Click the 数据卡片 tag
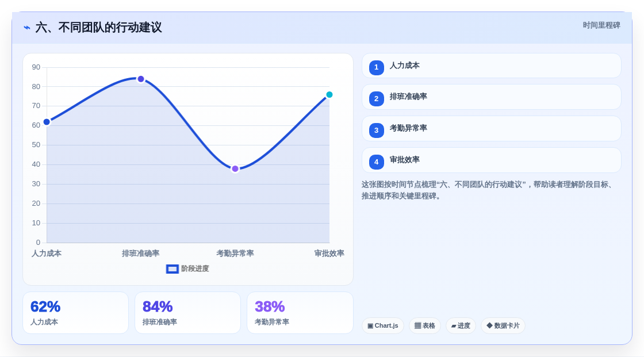 point(503,326)
